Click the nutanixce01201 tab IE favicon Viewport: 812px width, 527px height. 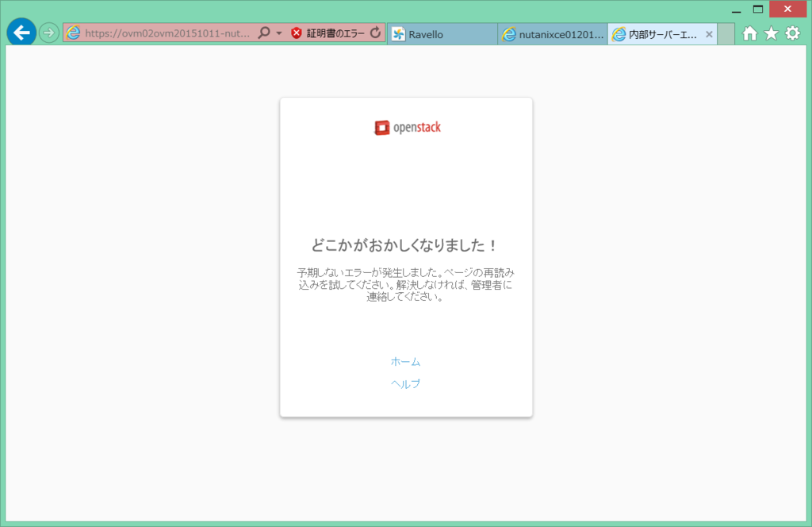(x=510, y=34)
